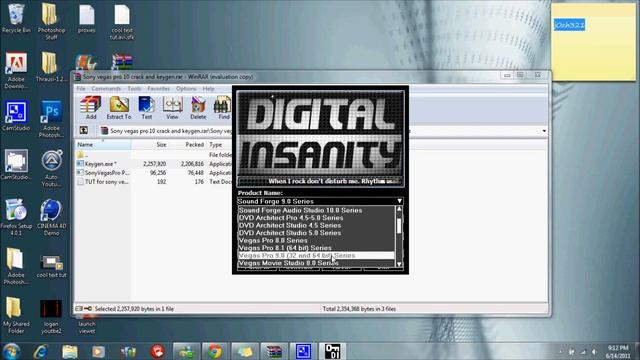The height and width of the screenshot is (360, 640).
Task: Select the My Shared Folder icon
Action: pyautogui.click(x=16, y=316)
